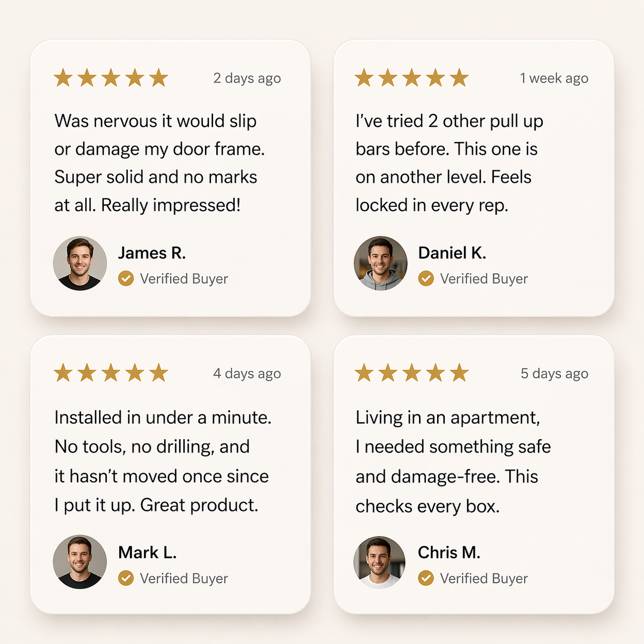Image resolution: width=644 pixels, height=644 pixels.
Task: Click the fifth star in Daniel K.'s review
Action: point(459,78)
